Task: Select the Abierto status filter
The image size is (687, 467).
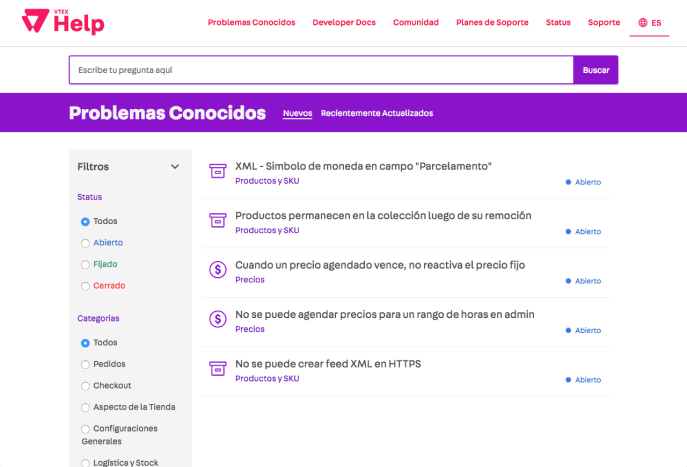Action: 85,243
